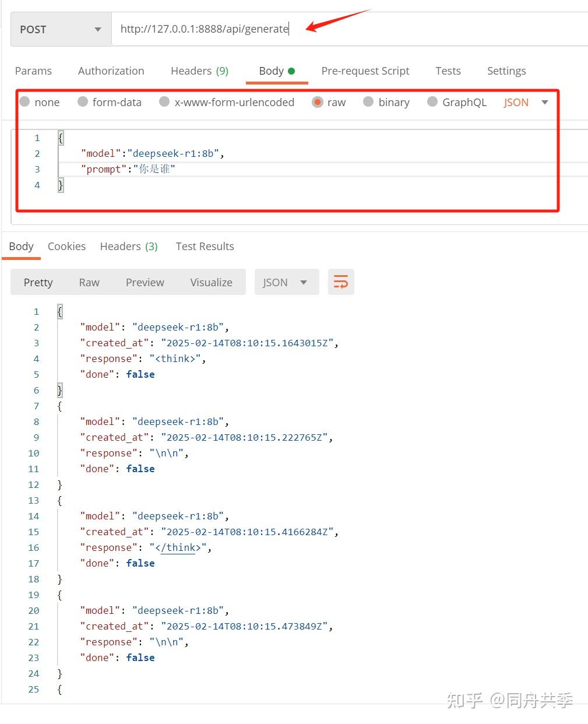Screen dimensions: 588x724
Task: Open the Tests tab
Action: point(448,71)
